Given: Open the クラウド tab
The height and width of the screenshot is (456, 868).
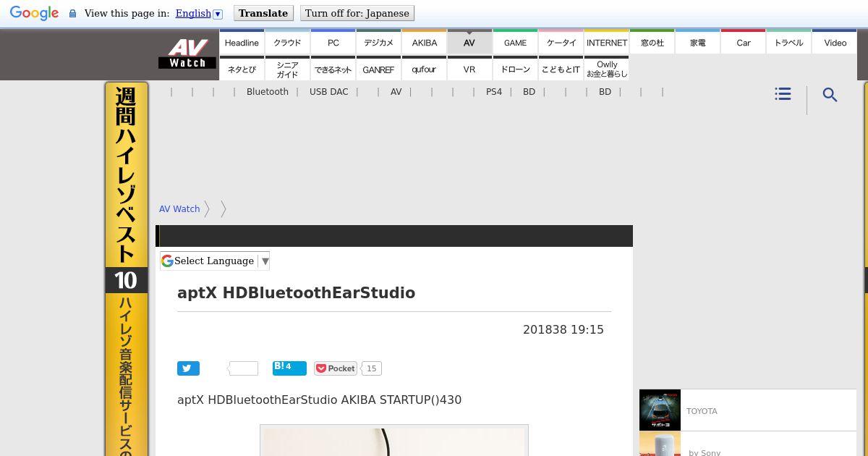Looking at the screenshot, I should click(x=287, y=43).
